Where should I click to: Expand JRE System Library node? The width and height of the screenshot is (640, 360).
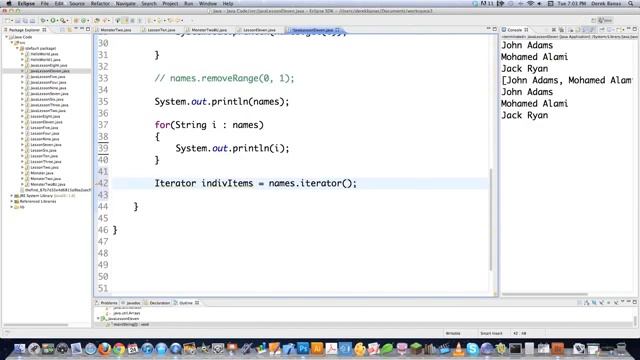[12, 196]
